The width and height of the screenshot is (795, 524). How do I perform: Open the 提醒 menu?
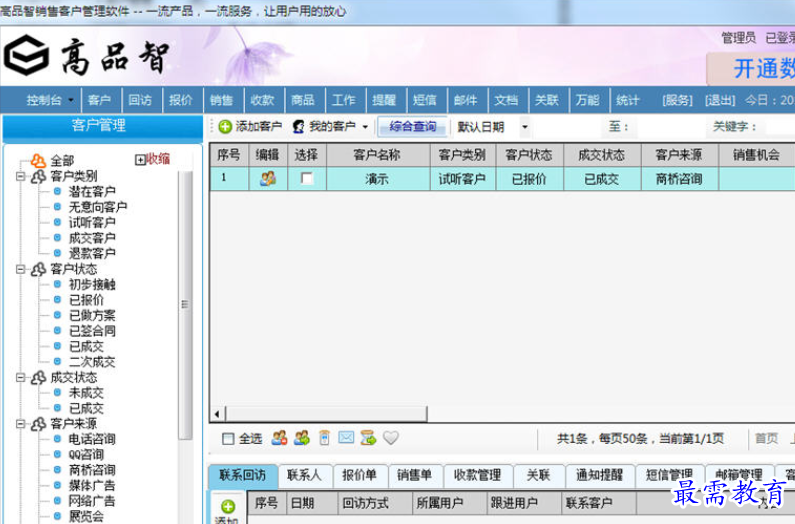pos(384,100)
